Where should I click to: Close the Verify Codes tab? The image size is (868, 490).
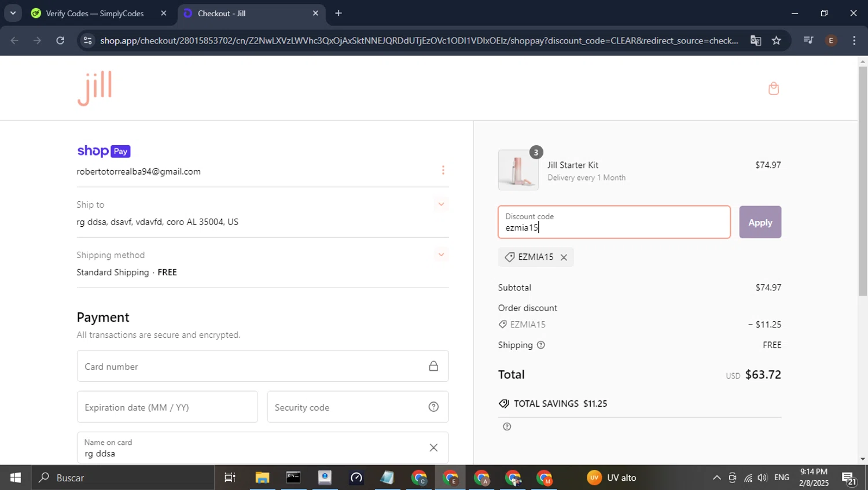(x=164, y=13)
